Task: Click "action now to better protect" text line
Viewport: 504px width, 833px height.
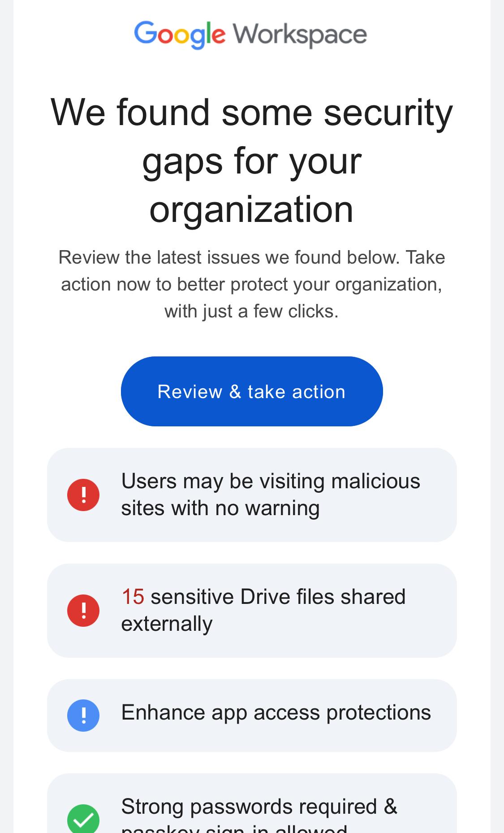Action: coord(252,284)
